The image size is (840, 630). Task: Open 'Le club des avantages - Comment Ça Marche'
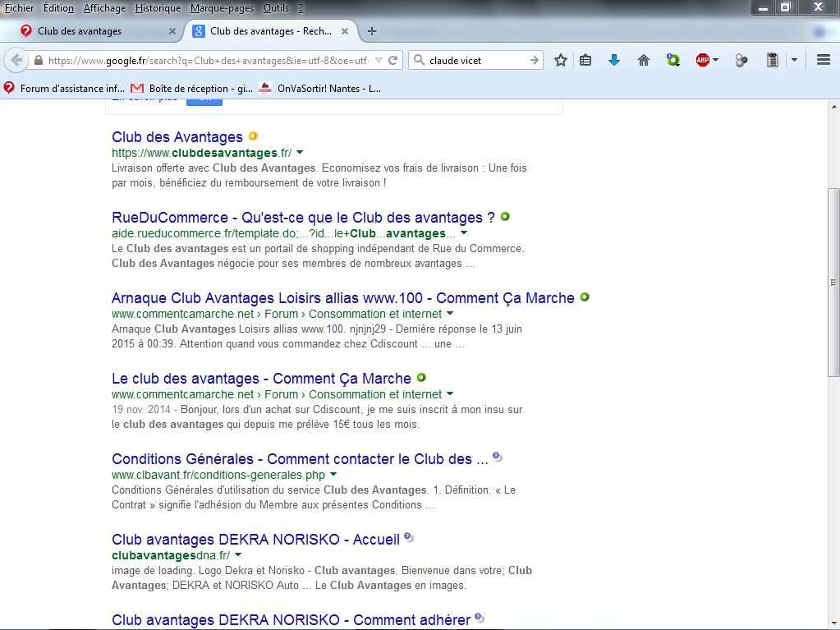click(261, 378)
